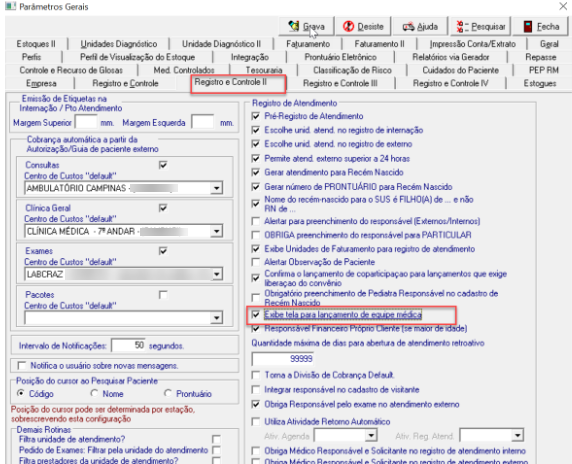Viewport: 572px width, 464px height.
Task: Click the Desiste cancel button
Action: 363,26
